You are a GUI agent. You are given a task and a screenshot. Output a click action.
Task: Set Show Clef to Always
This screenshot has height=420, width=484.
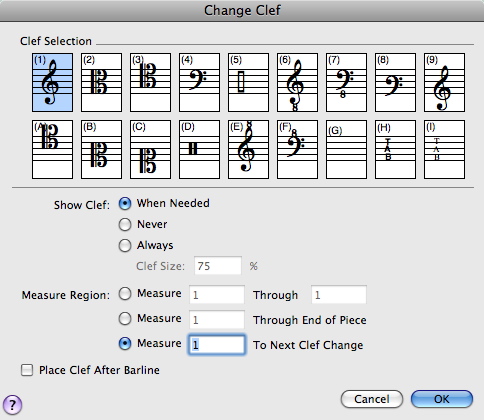(x=125, y=246)
